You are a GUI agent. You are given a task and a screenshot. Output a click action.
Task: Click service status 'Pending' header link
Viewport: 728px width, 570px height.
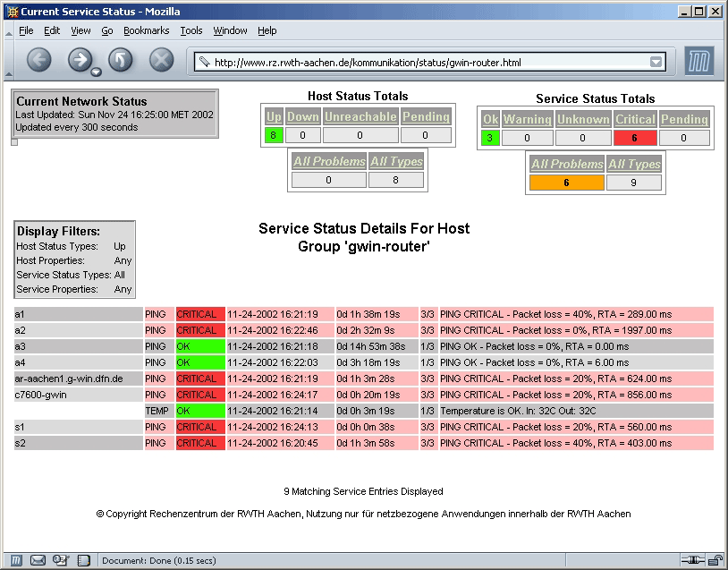[x=684, y=119]
